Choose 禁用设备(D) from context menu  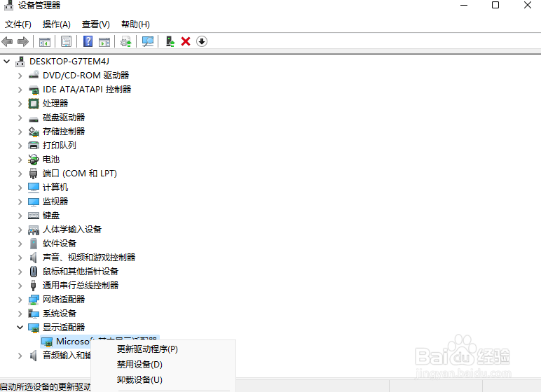[x=139, y=365]
